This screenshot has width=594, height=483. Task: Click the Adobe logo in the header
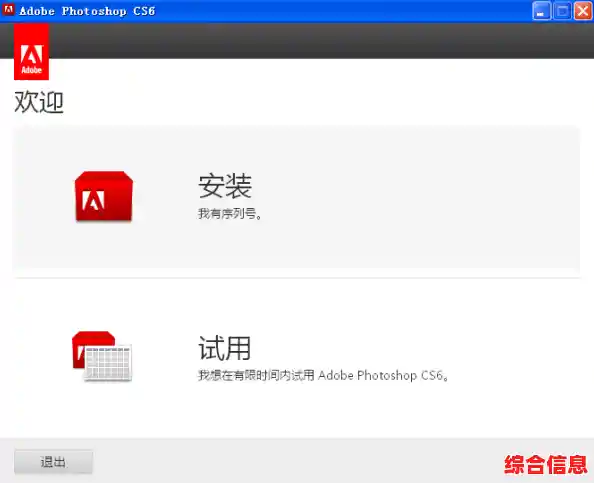pos(31,52)
